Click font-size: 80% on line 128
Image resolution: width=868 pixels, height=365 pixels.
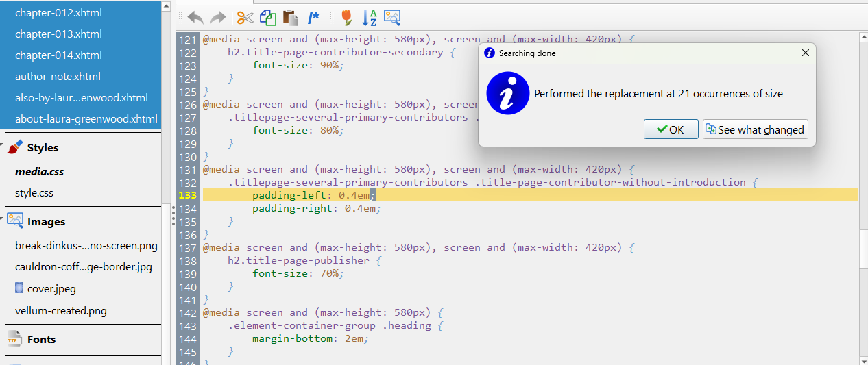click(298, 130)
